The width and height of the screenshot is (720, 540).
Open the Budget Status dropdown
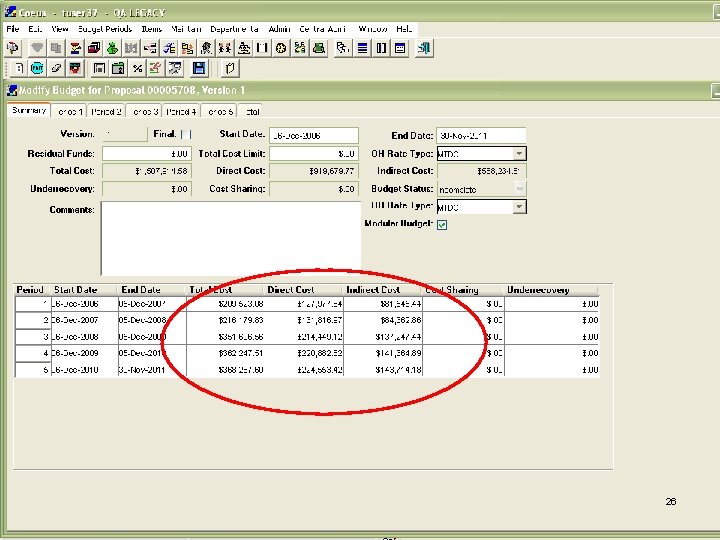pyautogui.click(x=519, y=189)
